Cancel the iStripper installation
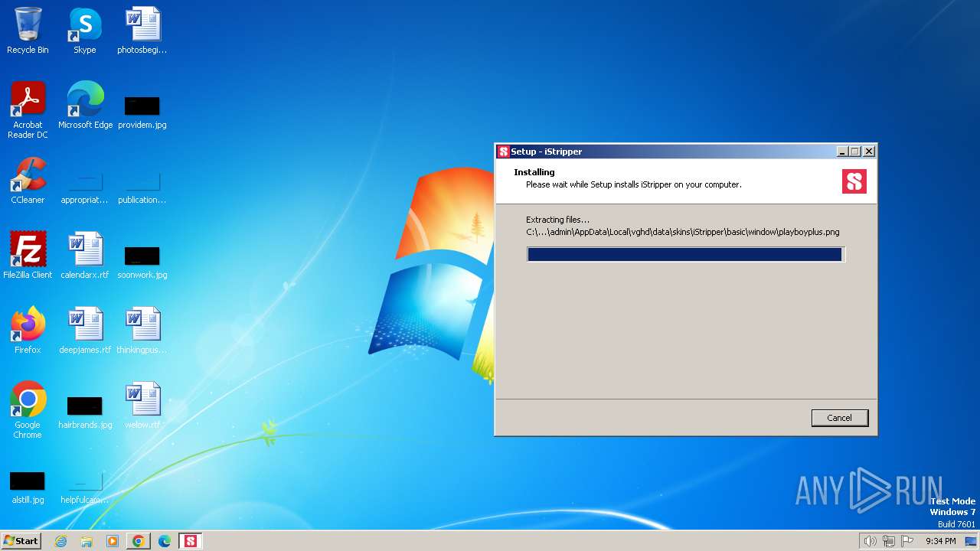 pos(840,418)
